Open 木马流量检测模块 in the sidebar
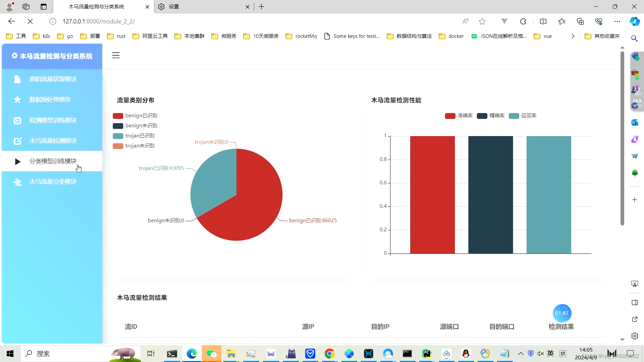Viewport: 644px width, 362px height. coord(52,141)
